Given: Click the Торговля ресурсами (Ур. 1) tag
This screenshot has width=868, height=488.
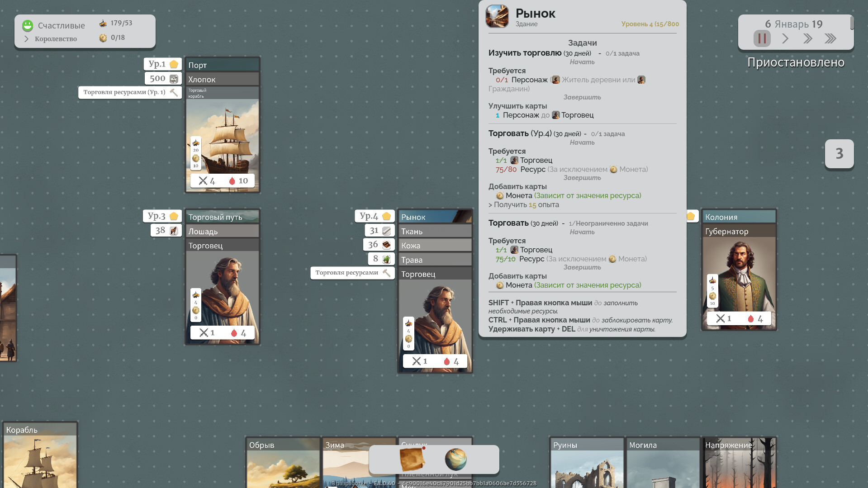Looking at the screenshot, I should [x=130, y=92].
